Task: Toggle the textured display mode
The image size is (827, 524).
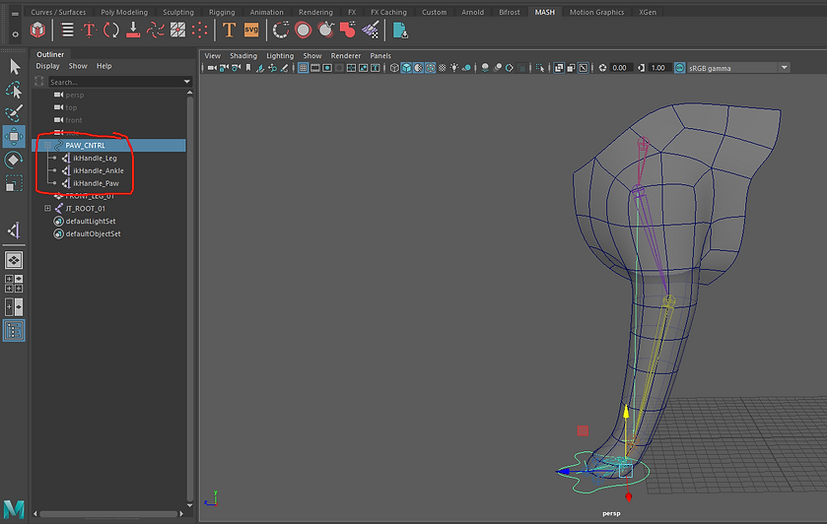Action: 443,68
